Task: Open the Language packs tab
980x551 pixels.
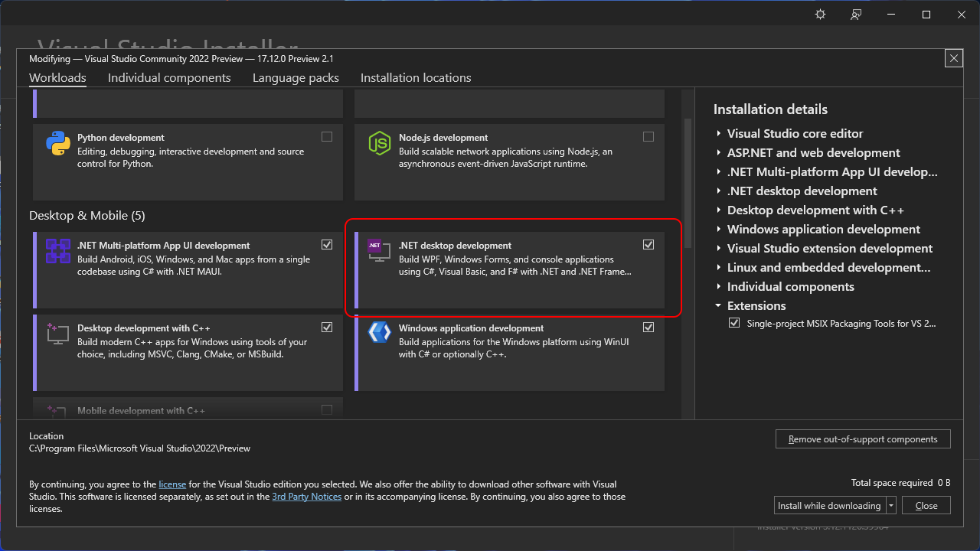Action: (296, 78)
